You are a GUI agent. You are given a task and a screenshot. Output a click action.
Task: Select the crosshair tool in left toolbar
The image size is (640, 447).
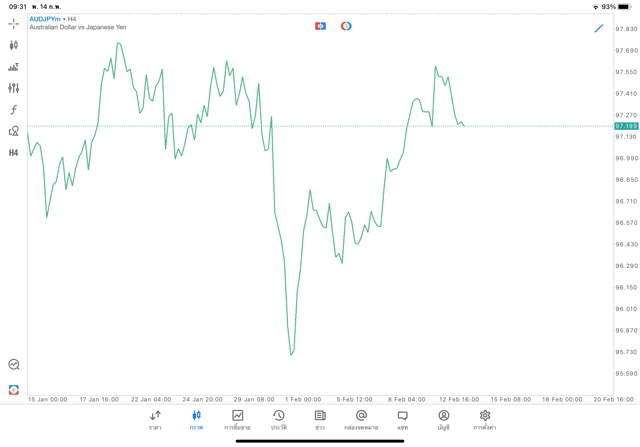14,23
